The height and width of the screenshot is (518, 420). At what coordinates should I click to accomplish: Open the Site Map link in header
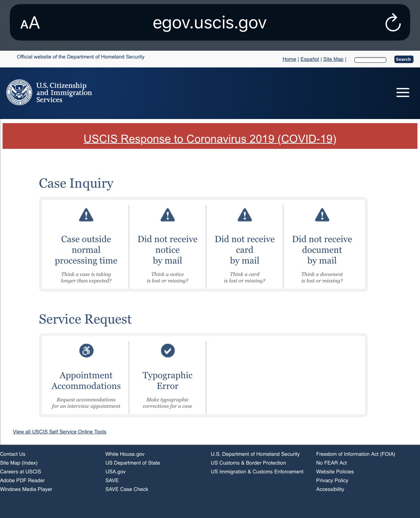[333, 59]
